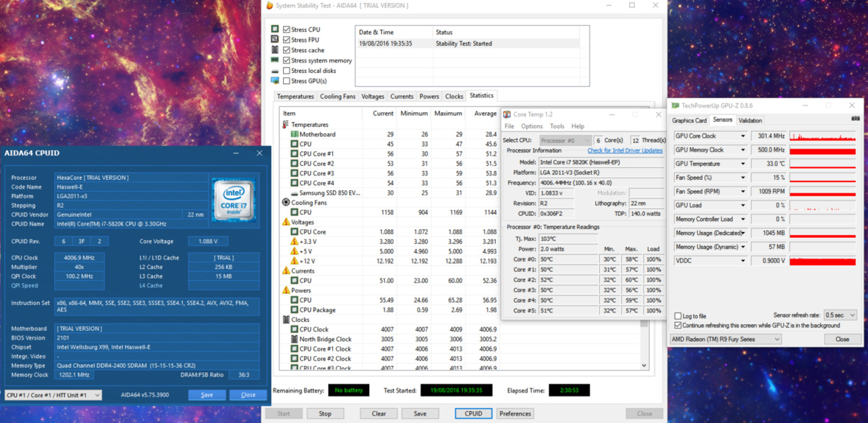
Task: Switch to the Cooling Fans tab
Action: coord(337,97)
